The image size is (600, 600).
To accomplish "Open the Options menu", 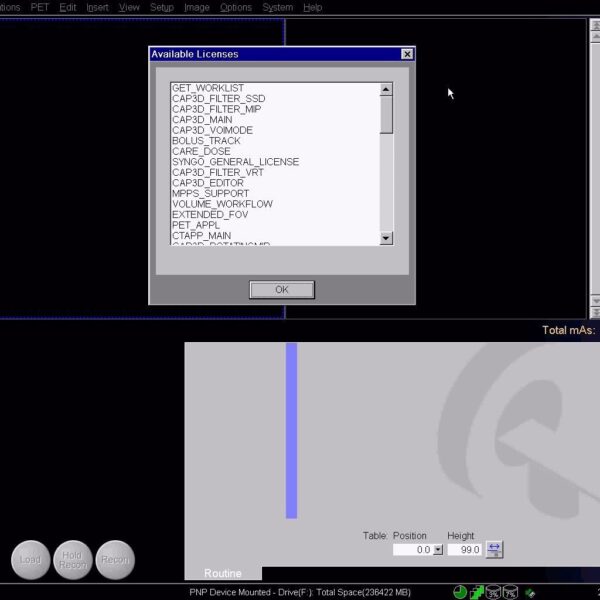I will (236, 7).
